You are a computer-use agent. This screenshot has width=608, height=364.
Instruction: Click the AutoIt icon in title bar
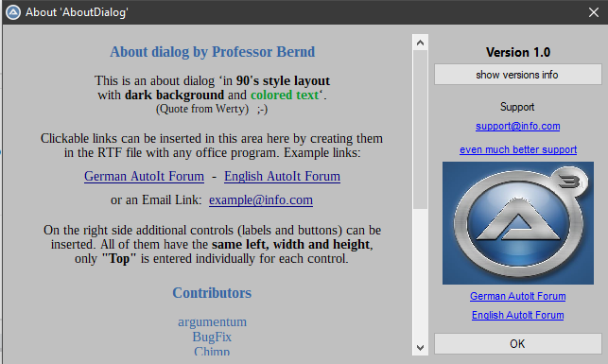[13, 12]
